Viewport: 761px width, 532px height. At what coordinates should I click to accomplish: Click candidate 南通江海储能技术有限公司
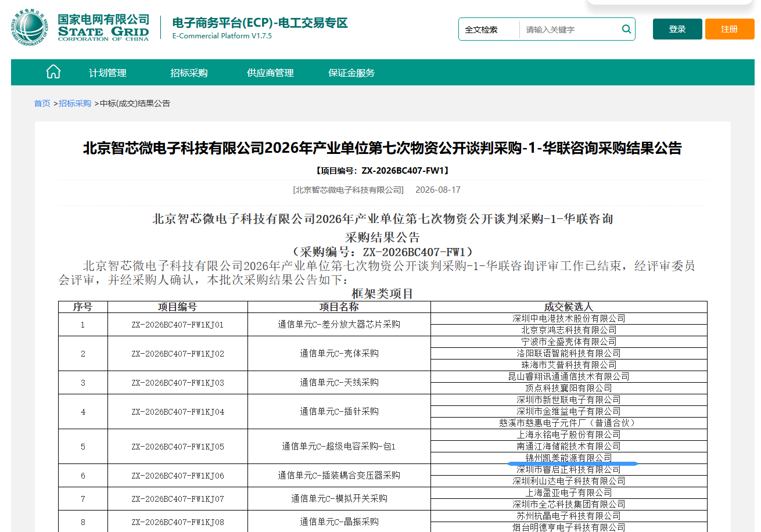click(569, 446)
